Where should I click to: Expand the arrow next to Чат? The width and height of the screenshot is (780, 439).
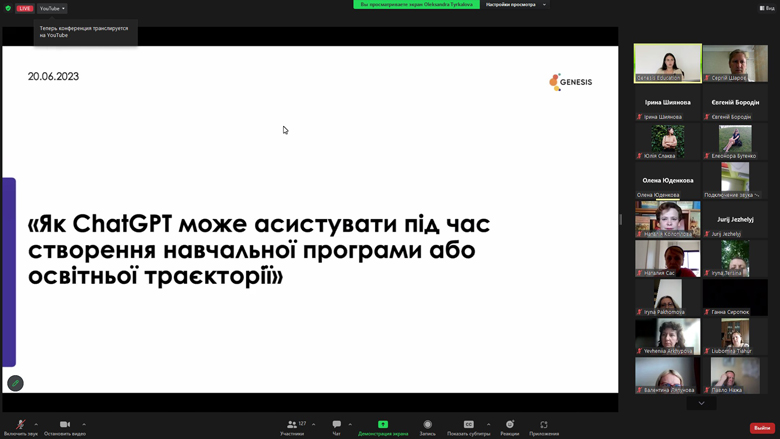[x=350, y=424]
